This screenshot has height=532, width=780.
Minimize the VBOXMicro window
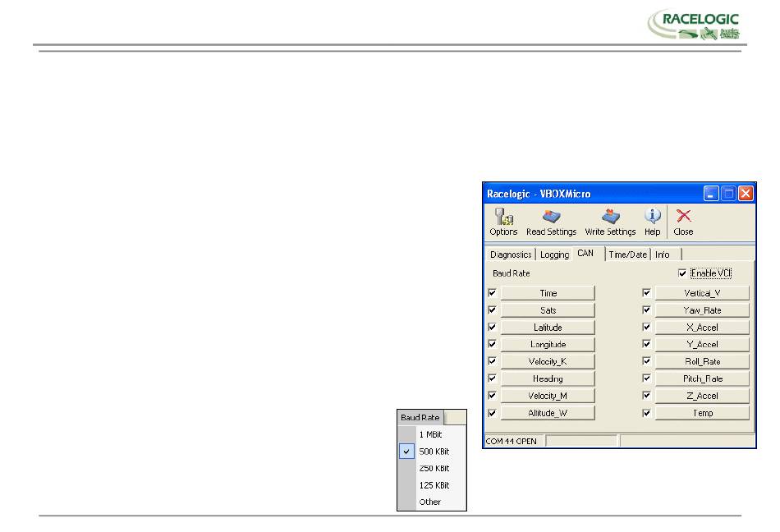point(711,194)
